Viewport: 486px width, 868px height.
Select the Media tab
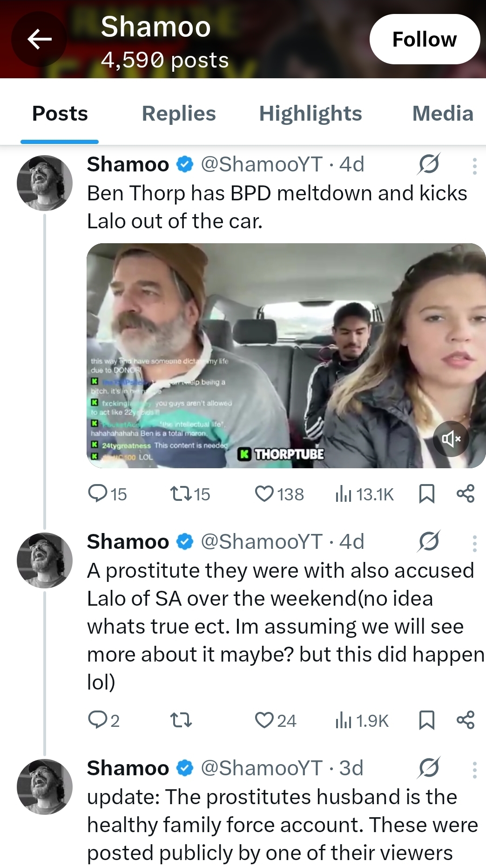[442, 114]
